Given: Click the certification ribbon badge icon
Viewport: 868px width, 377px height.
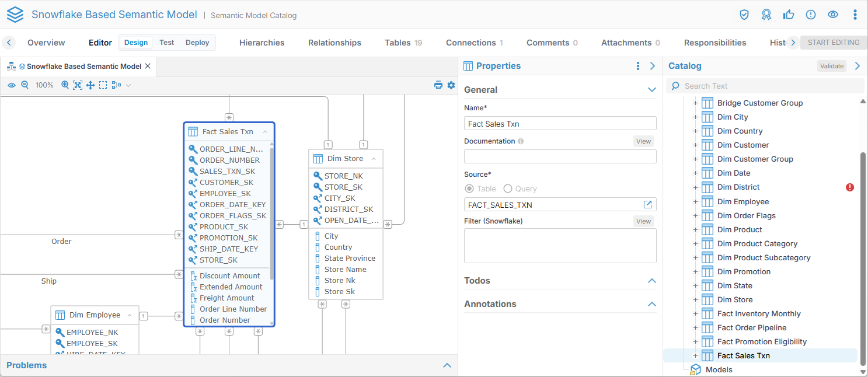Looking at the screenshot, I should coord(766,15).
